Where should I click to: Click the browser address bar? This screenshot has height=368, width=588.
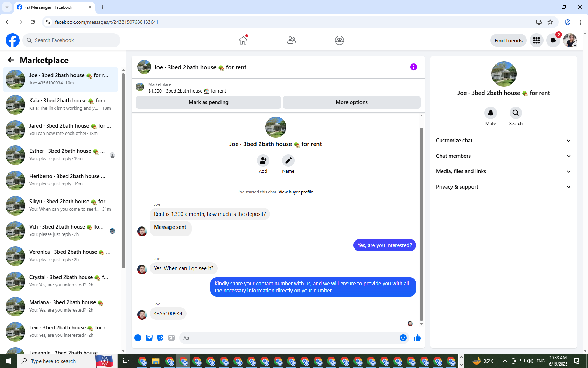click(x=292, y=22)
